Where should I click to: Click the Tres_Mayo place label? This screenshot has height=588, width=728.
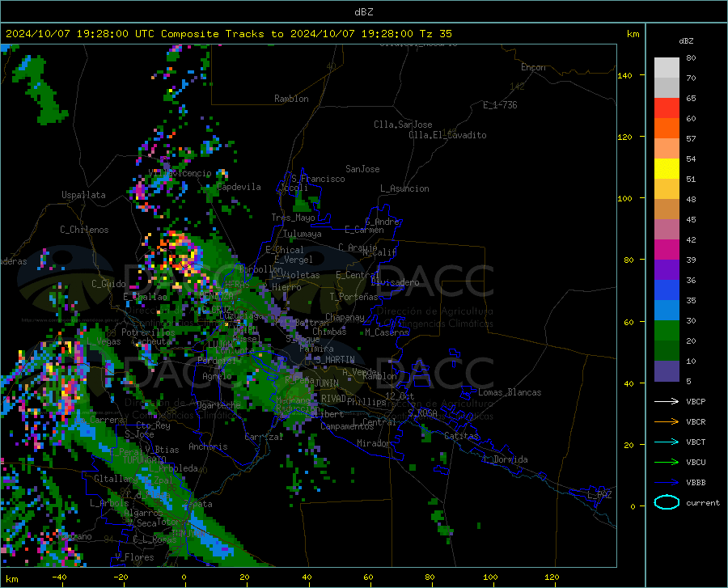(293, 218)
